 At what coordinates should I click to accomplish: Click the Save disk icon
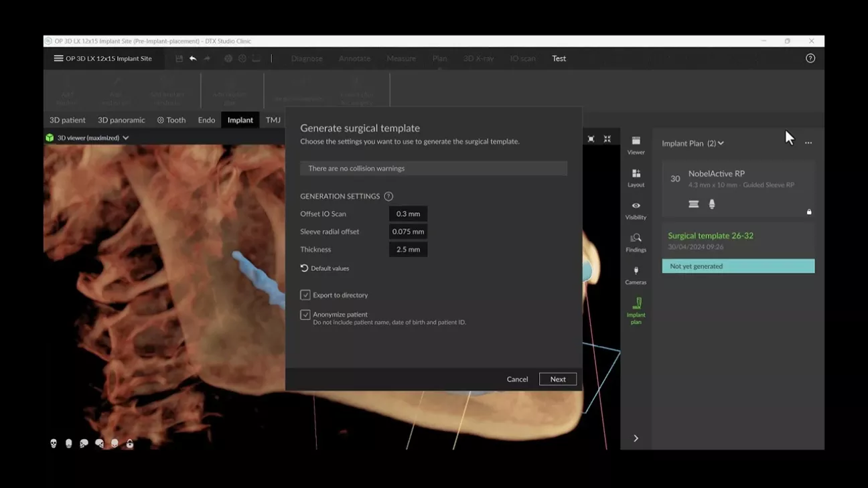(x=179, y=58)
